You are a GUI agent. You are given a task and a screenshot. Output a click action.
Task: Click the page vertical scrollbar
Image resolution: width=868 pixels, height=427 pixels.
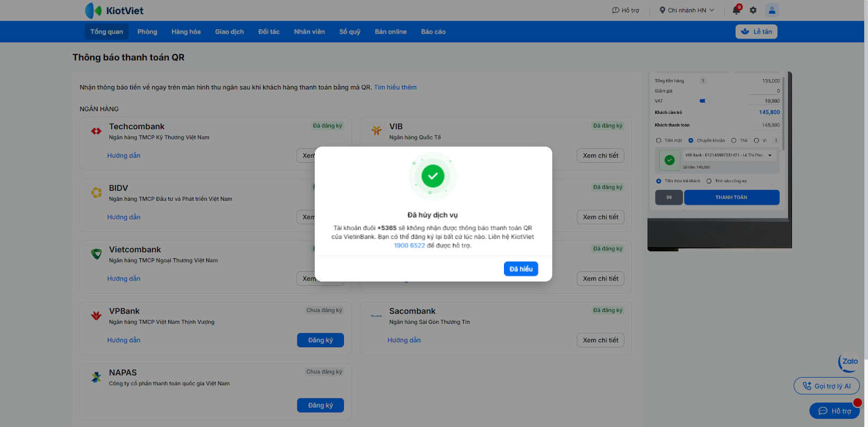click(x=866, y=179)
